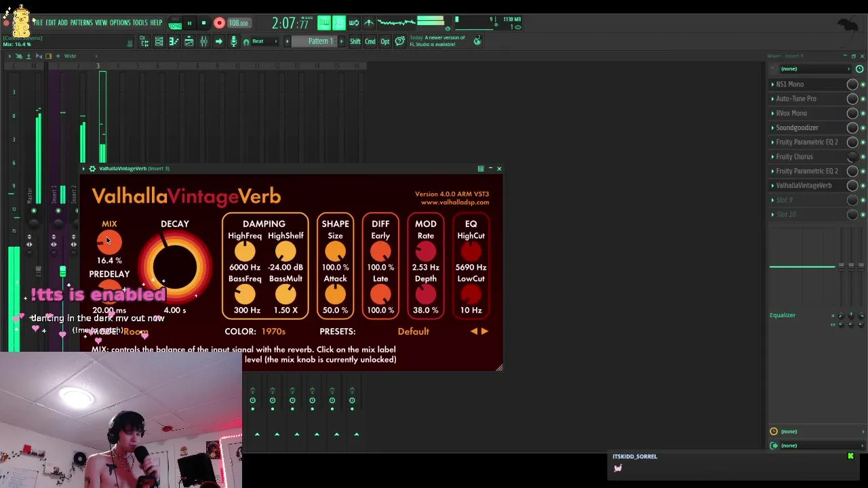Expand the Auto-Tune Pro slot menu arrow
This screenshot has width=868, height=488.
[772, 99]
